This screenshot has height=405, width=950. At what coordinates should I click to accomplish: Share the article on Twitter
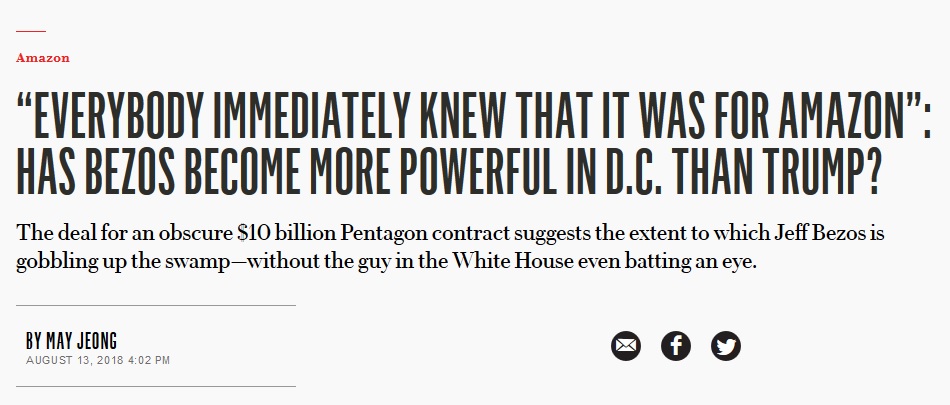[726, 346]
